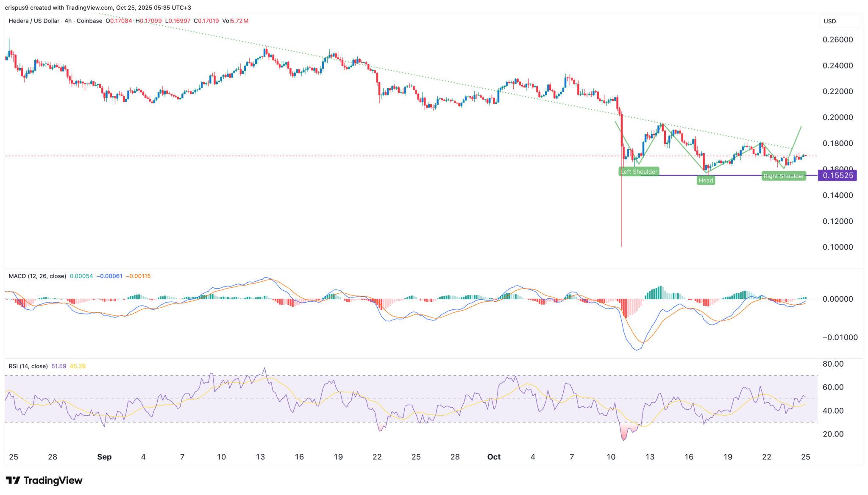Click the TradingView logo at bottom left
This screenshot has height=495, width=868.
tap(44, 480)
